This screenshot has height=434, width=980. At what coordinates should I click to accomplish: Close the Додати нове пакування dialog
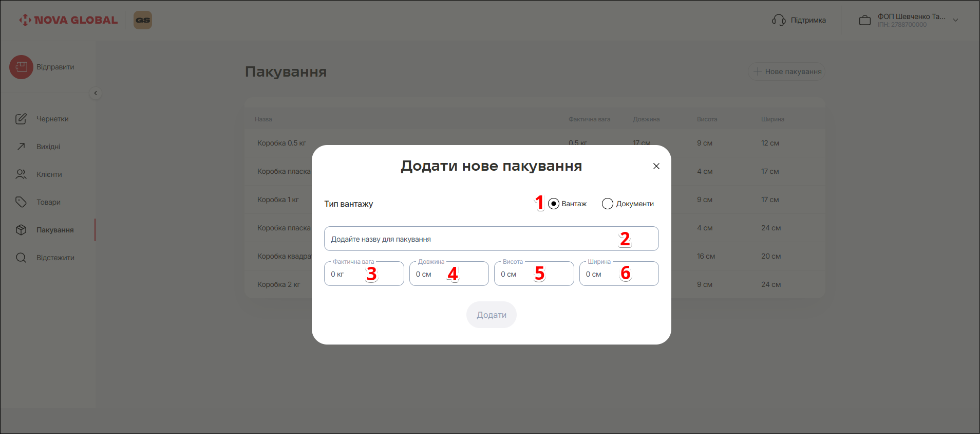click(x=656, y=166)
